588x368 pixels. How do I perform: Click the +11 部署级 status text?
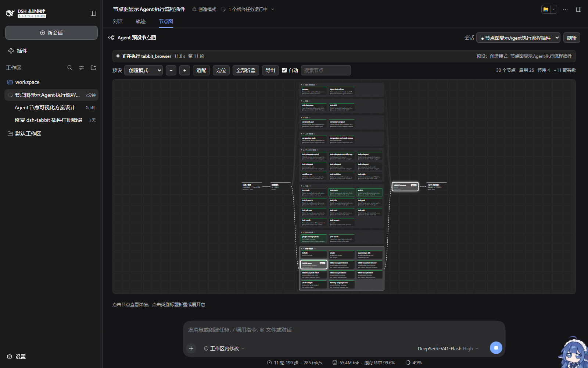(x=565, y=70)
